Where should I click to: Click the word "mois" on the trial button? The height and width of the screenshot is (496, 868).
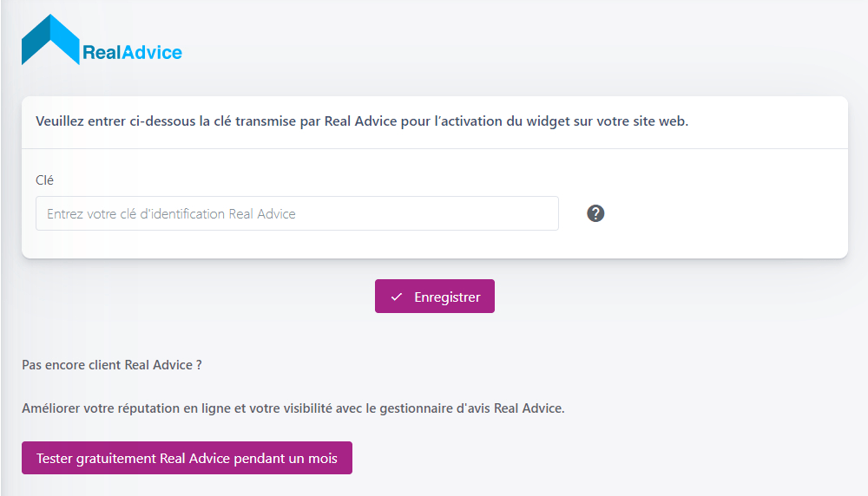[323, 459]
